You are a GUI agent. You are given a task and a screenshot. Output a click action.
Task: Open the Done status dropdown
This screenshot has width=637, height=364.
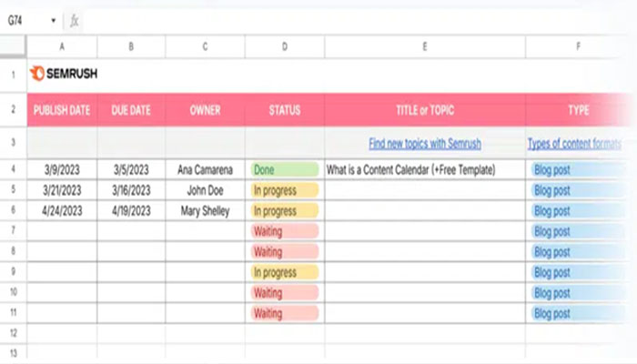(x=284, y=169)
